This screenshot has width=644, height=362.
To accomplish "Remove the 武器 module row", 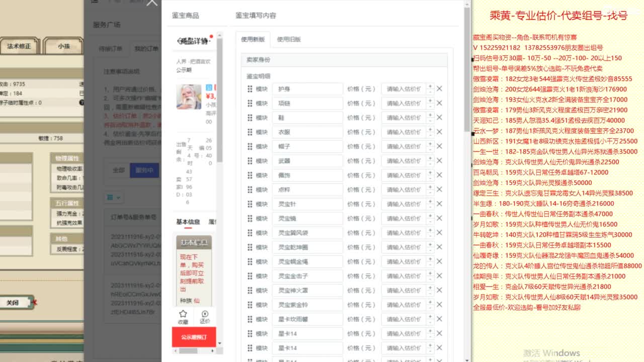I will [439, 161].
